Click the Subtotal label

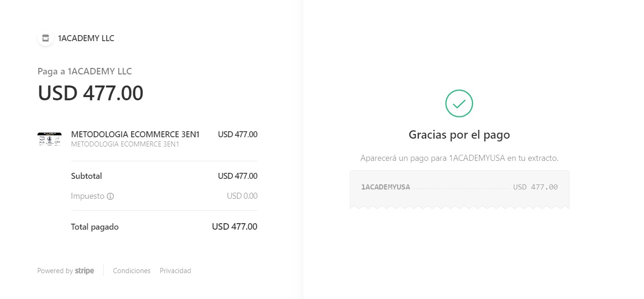click(87, 176)
